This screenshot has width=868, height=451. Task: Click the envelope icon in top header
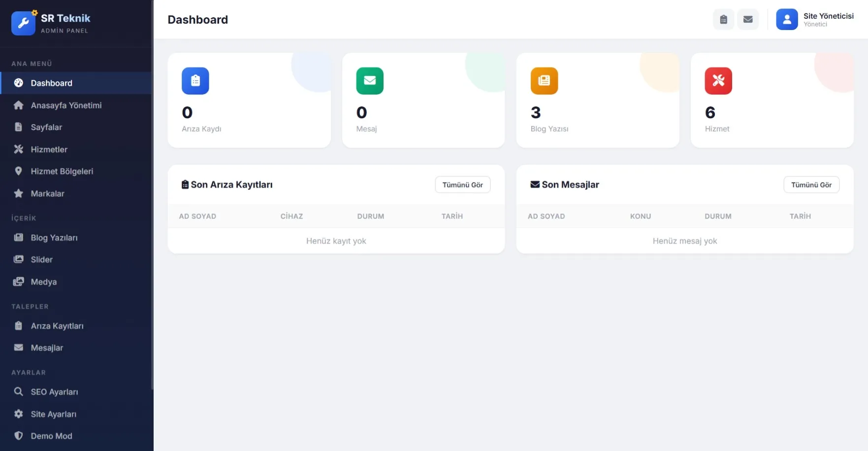click(x=748, y=20)
